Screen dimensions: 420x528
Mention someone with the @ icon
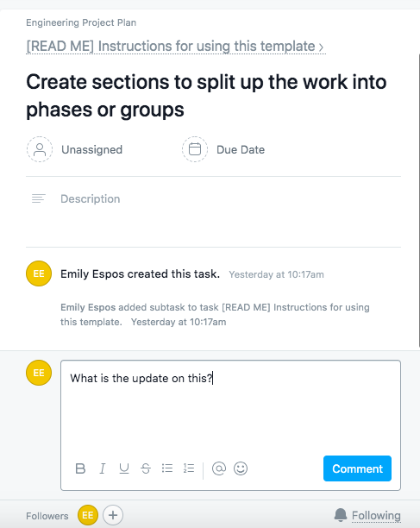tap(219, 468)
